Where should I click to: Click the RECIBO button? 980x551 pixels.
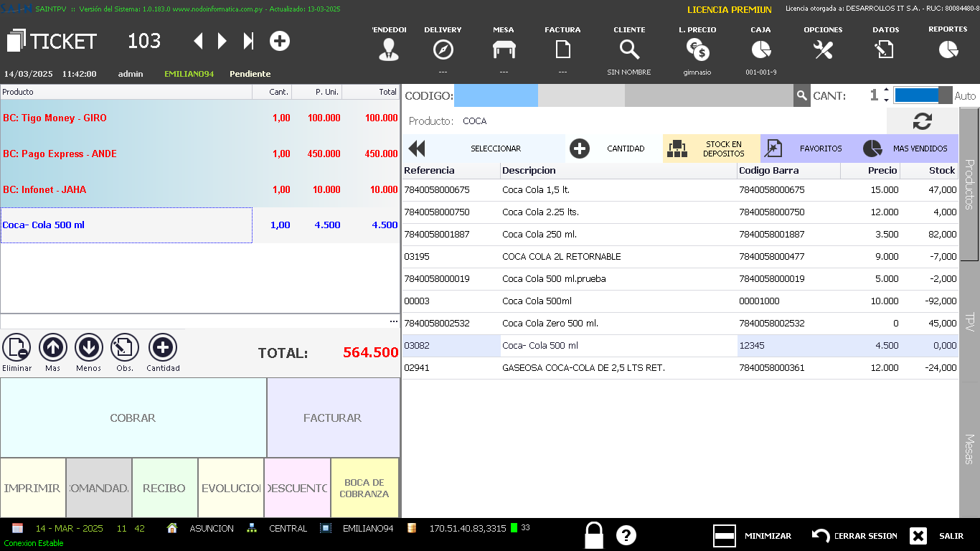[165, 488]
